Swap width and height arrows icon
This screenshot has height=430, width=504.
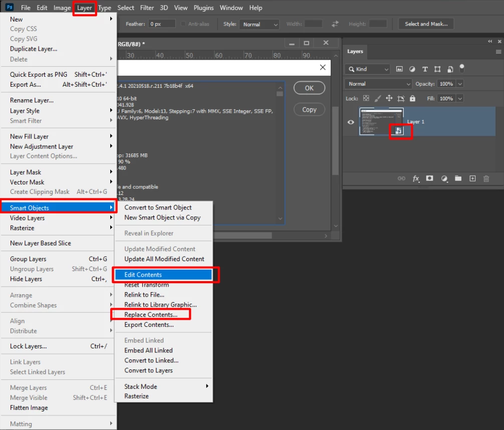click(335, 24)
